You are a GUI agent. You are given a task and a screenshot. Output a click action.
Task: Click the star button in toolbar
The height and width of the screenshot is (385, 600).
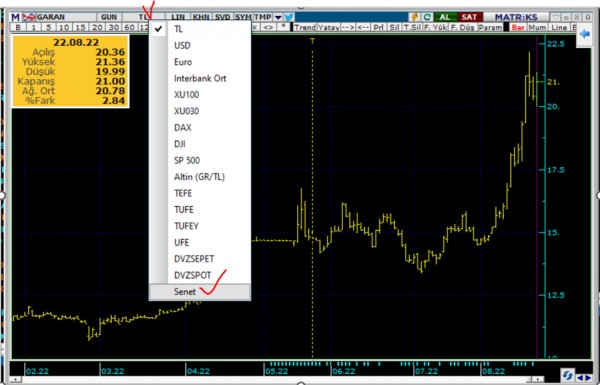coord(283,27)
